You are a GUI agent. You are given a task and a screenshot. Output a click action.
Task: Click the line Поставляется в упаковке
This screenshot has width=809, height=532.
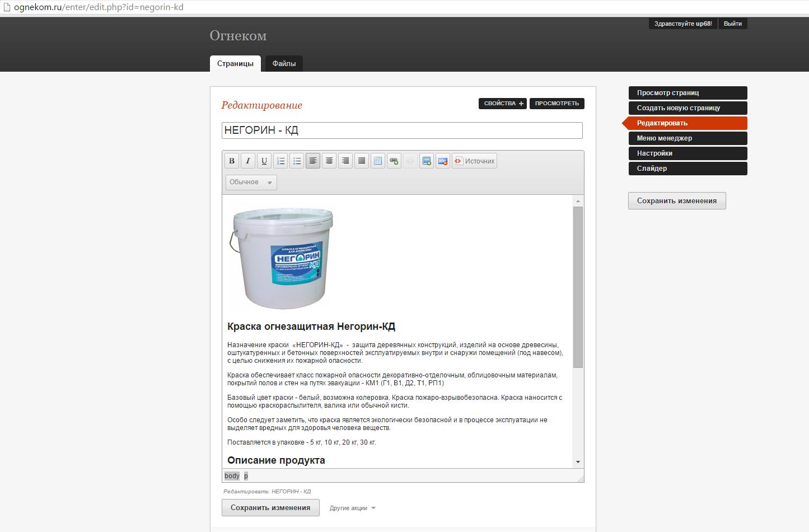[x=302, y=442]
